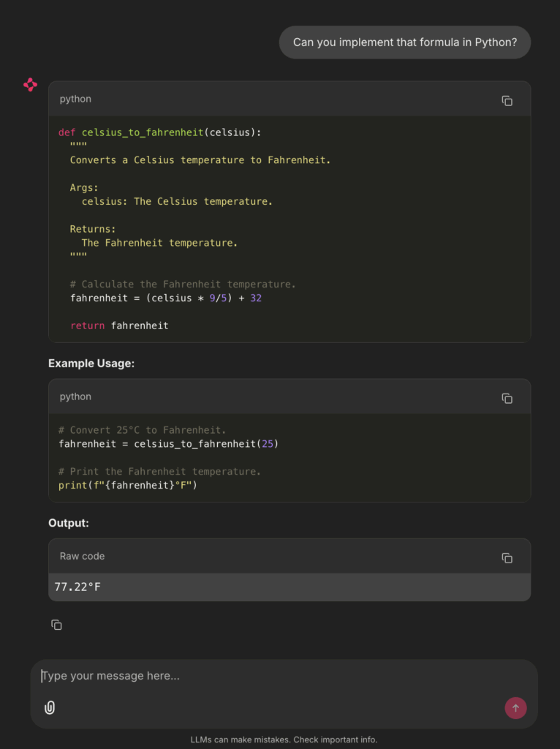
Task: Place cursor on the "return fahrenheit" line
Action: [x=119, y=325]
